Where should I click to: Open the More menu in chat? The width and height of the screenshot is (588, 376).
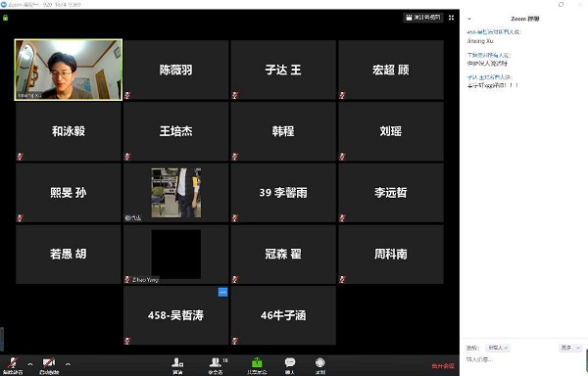tap(570, 348)
